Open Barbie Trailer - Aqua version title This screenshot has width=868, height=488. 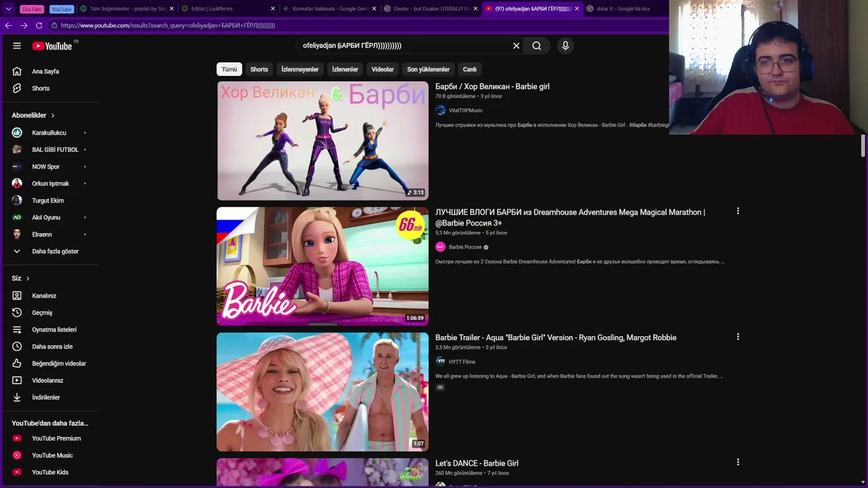(556, 338)
